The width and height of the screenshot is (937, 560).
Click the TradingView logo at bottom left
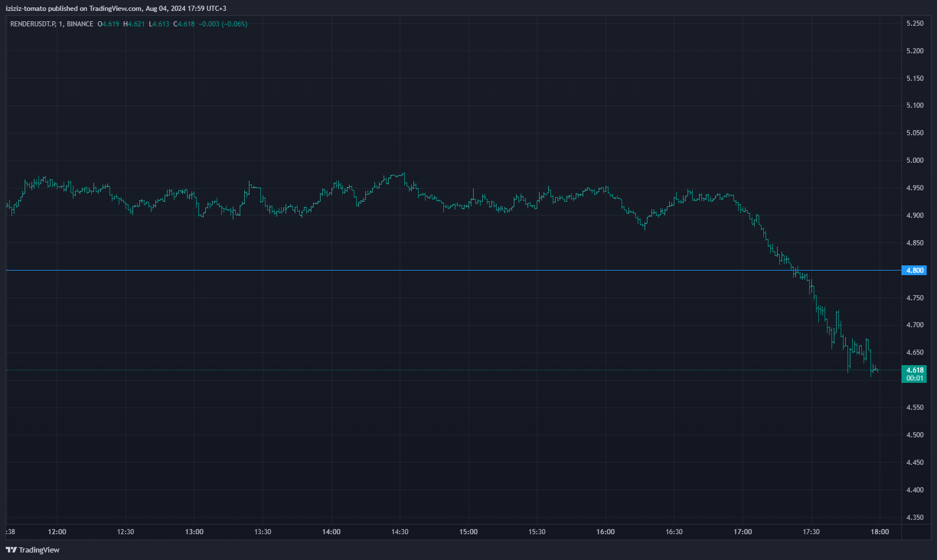tap(33, 550)
